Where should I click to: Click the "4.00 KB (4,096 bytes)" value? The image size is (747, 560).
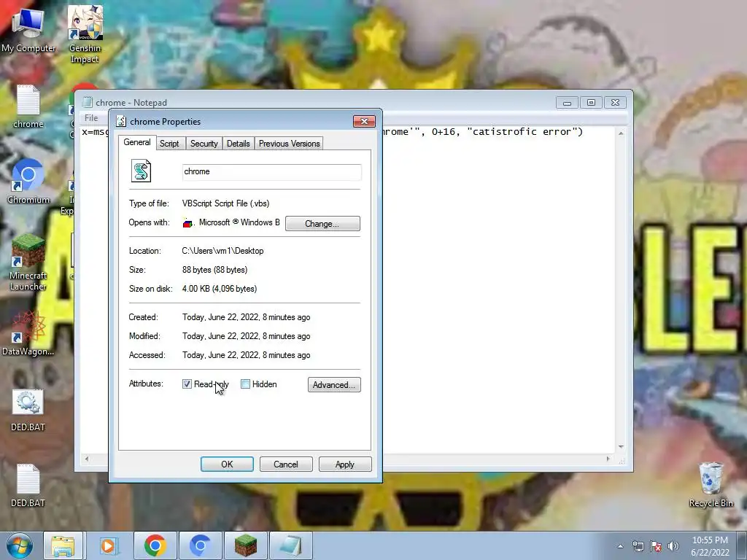click(x=220, y=289)
